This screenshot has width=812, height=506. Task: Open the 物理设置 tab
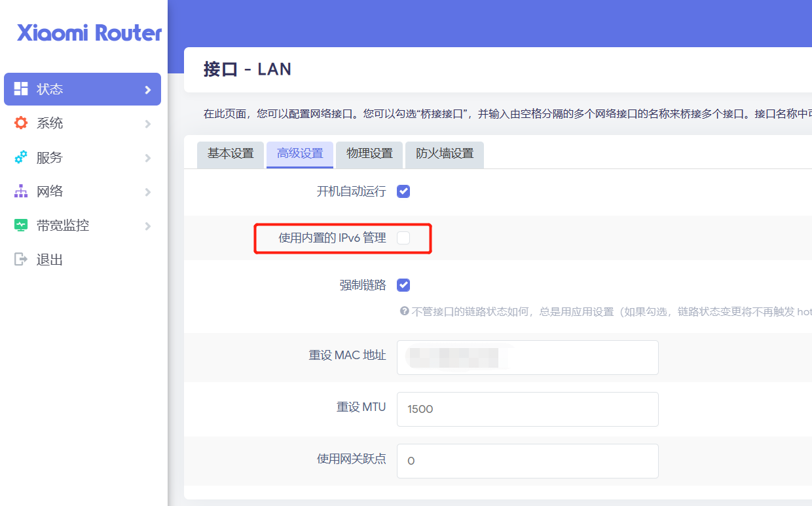click(369, 154)
